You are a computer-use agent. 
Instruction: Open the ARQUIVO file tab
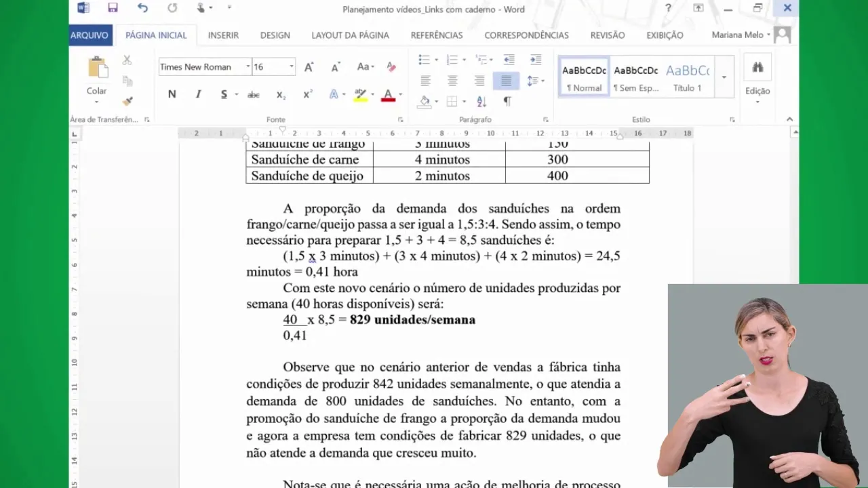pos(90,35)
